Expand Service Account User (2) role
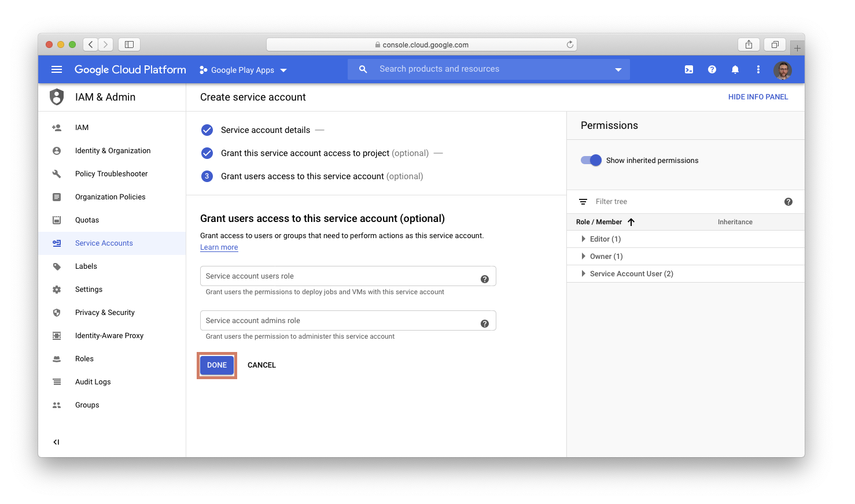 (583, 273)
